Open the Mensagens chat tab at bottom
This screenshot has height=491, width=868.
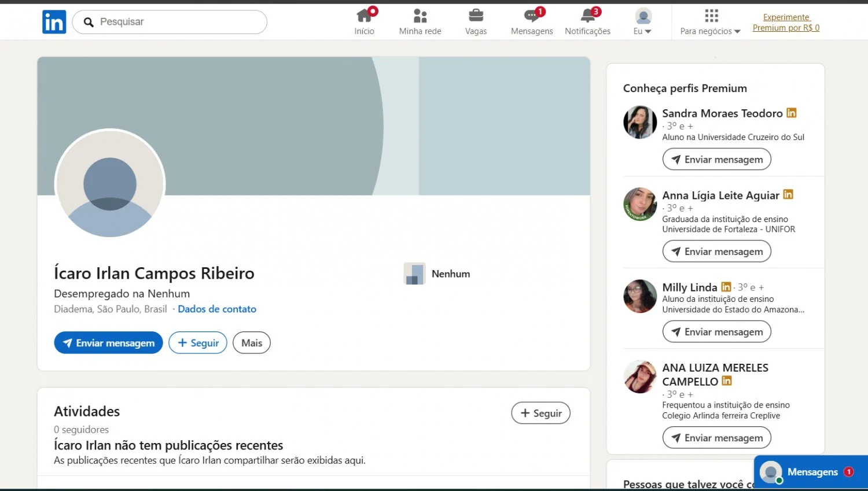[811, 472]
